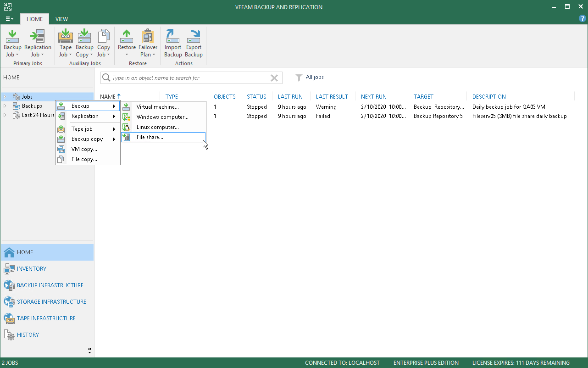This screenshot has height=368, width=588.
Task: Click the Export Backup ribbon icon
Action: click(194, 43)
